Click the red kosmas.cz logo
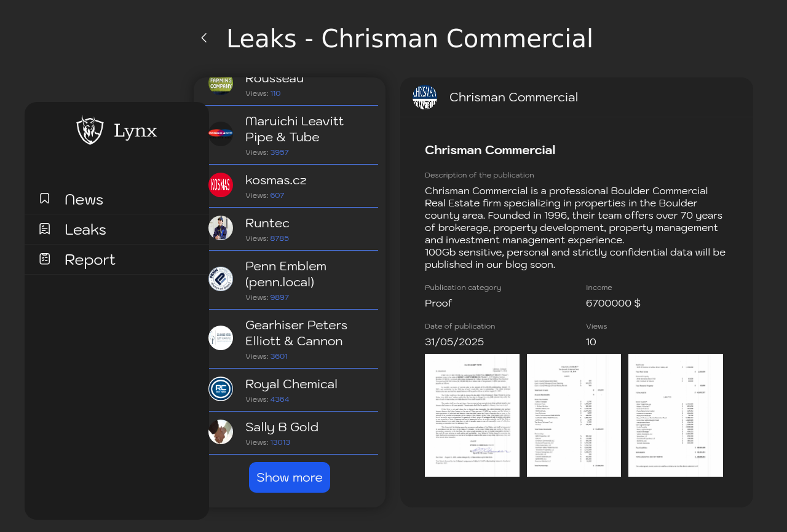787x532 pixels. point(221,185)
